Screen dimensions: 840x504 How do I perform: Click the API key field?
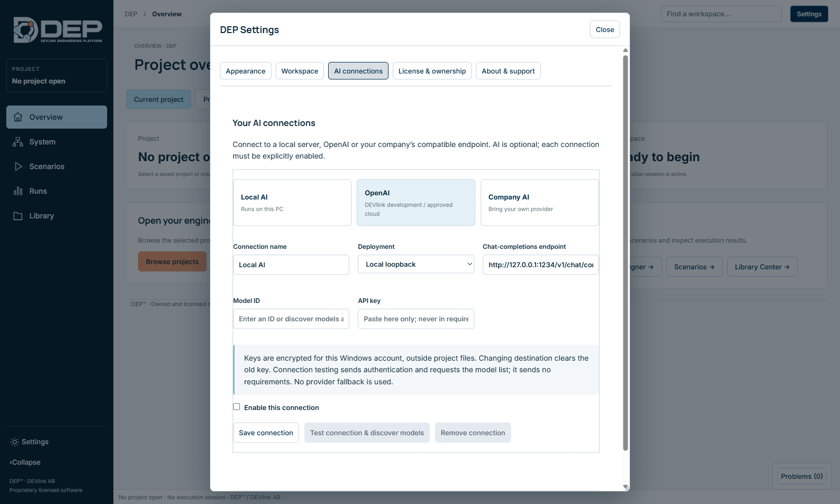[416, 319]
